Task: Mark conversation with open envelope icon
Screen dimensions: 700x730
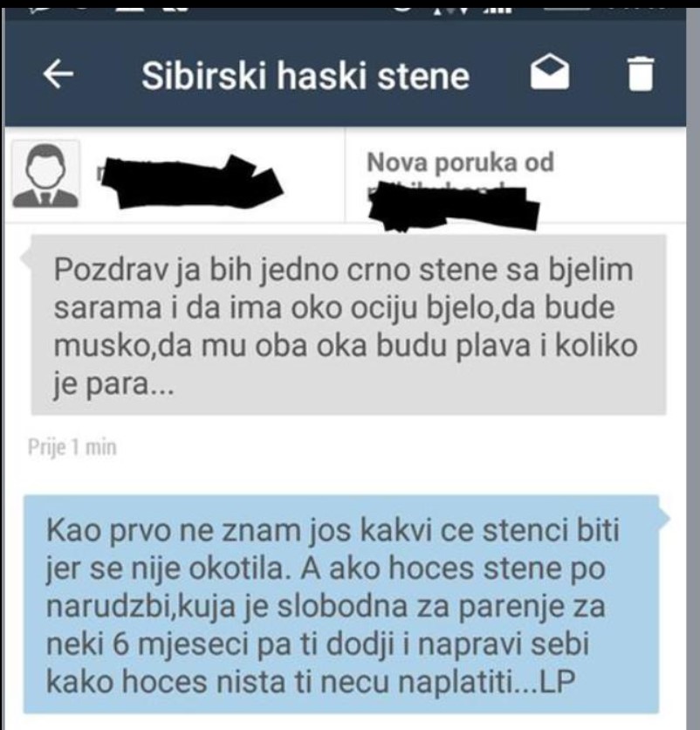Action: [550, 72]
